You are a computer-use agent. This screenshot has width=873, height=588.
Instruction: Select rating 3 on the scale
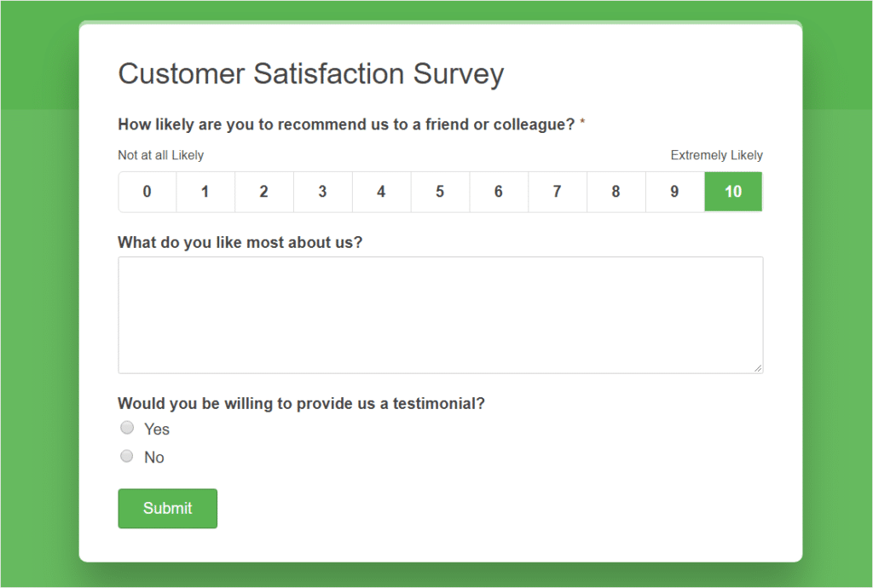(x=323, y=192)
